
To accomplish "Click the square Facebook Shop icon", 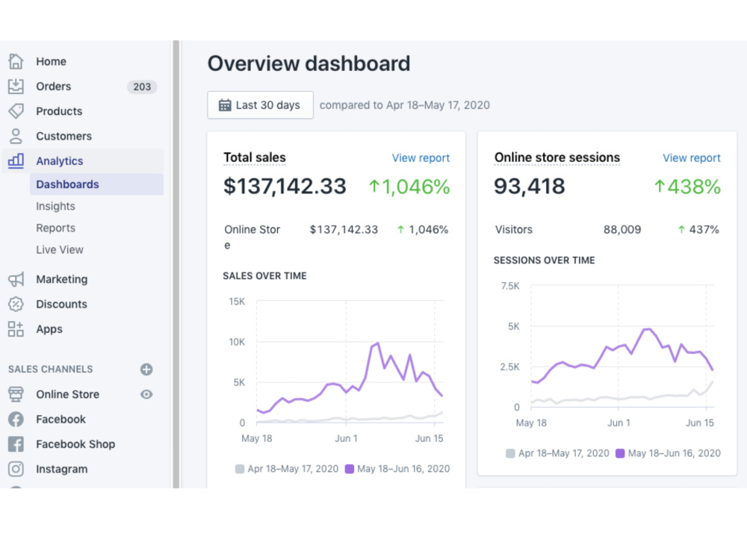I will tap(16, 444).
